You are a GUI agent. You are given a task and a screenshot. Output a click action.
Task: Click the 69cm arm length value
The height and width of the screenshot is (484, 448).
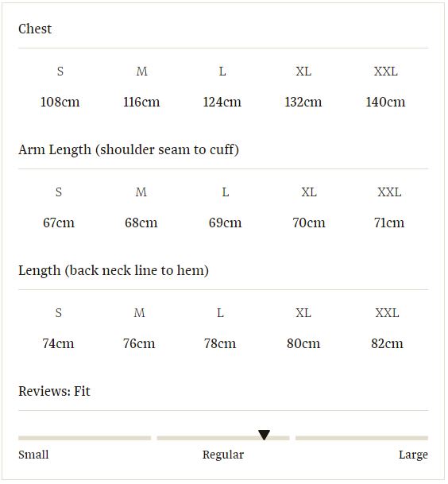pos(226,223)
